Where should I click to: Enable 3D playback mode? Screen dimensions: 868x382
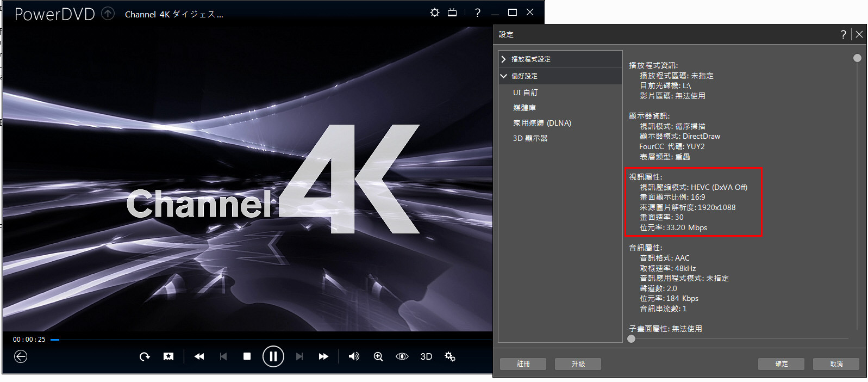coord(426,356)
